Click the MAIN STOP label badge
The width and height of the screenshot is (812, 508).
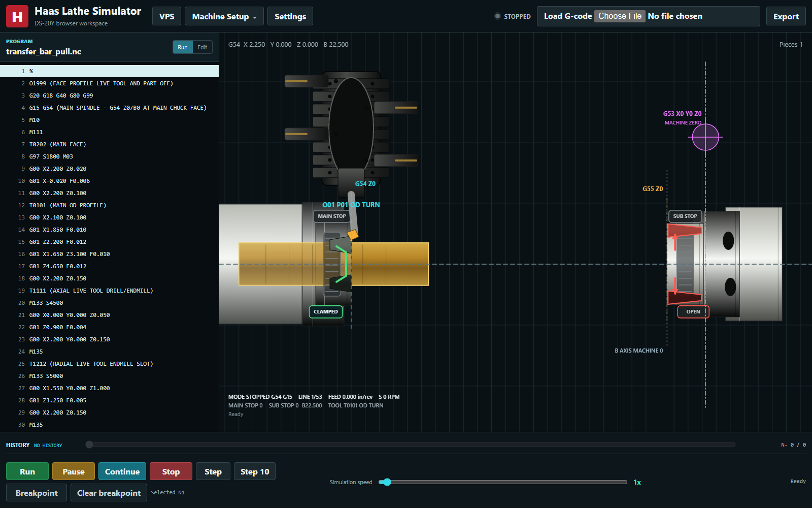point(332,216)
